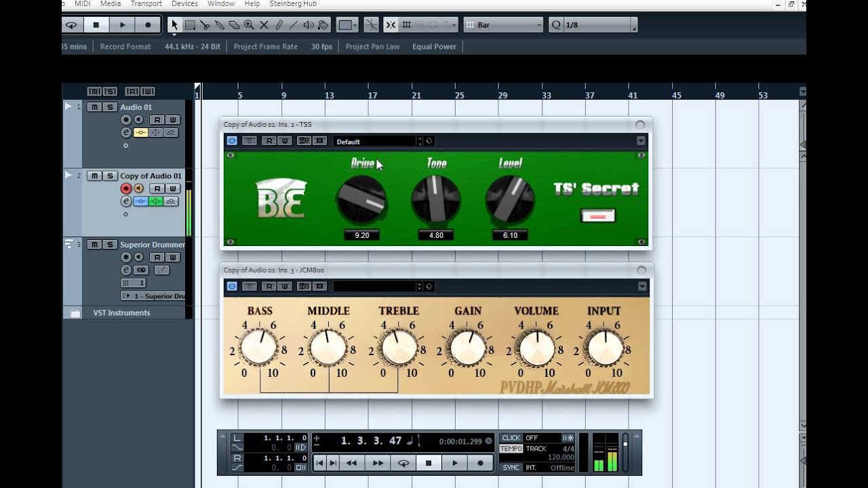Select the Zoom magnifier tool
868x488 pixels.
click(x=249, y=25)
